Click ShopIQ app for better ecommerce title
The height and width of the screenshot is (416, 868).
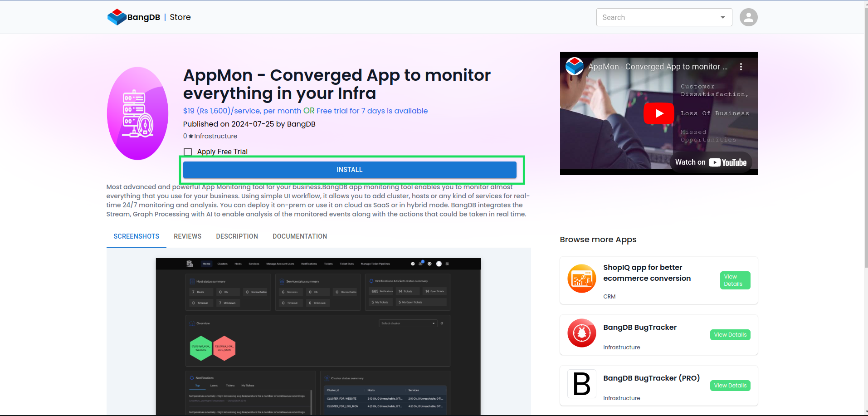click(x=647, y=273)
